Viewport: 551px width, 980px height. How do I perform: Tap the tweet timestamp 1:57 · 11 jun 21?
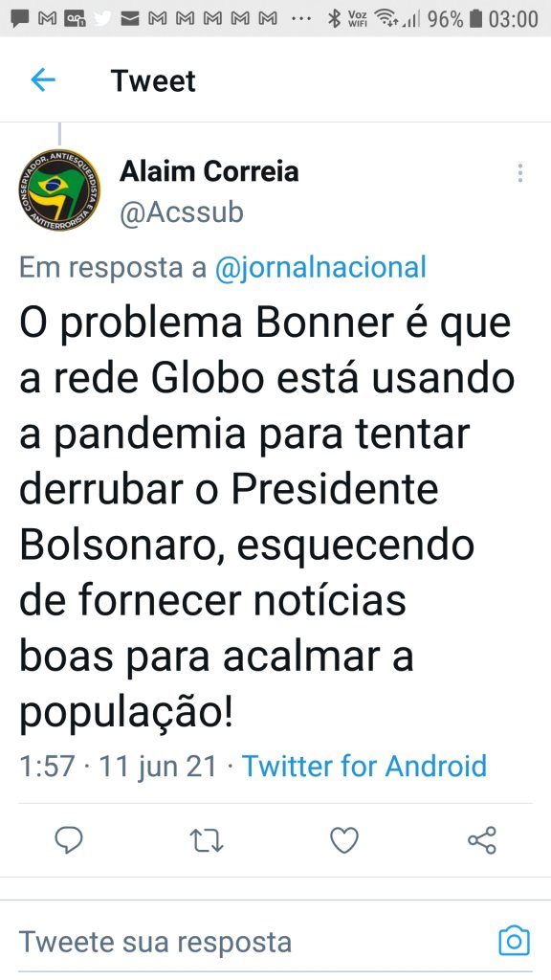coord(118,766)
